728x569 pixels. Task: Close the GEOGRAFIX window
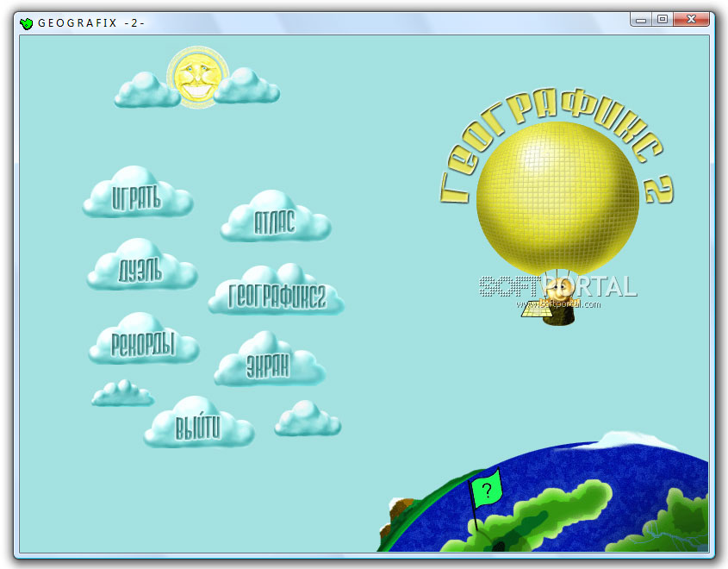click(x=691, y=19)
